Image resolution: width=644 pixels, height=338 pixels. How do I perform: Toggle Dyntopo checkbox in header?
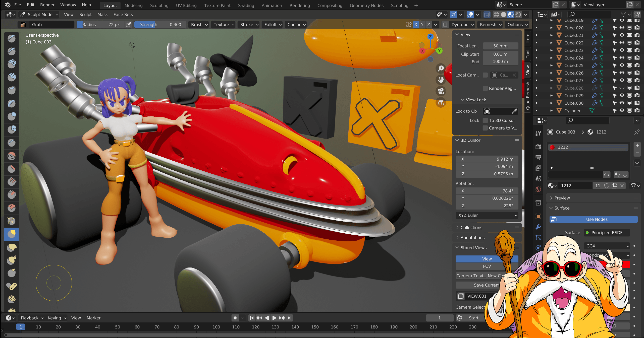pos(445,25)
